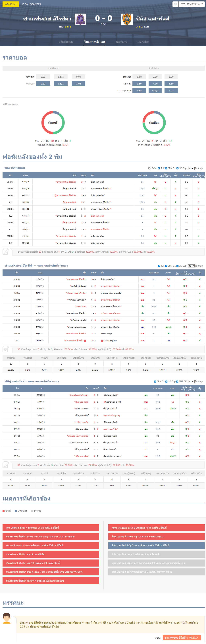Image resolution: width=206 pixels, height=644 pixels.
Task: Click the head-to-head row dated 26/02/25
Action: pos(104,189)
